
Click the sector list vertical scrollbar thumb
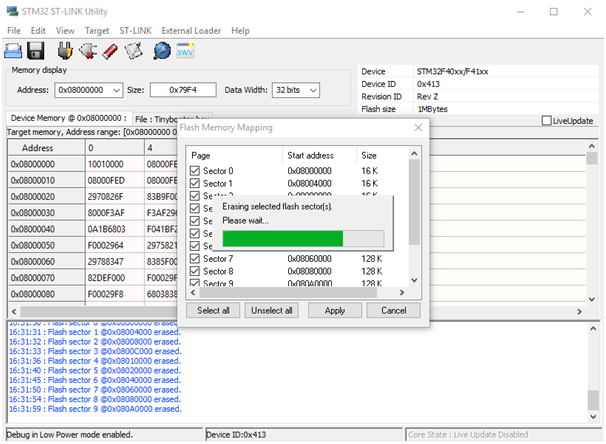(x=414, y=202)
